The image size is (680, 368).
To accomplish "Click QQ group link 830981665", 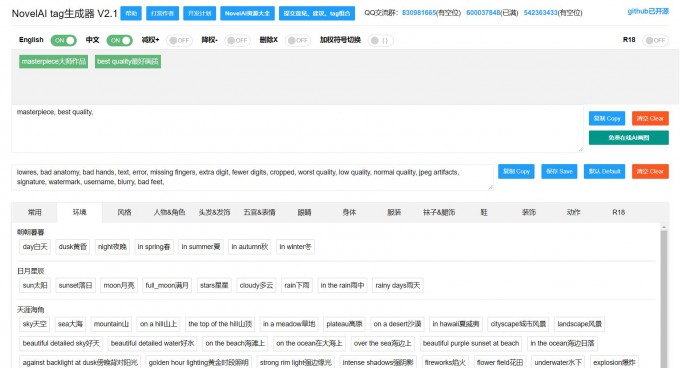I will click(x=418, y=13).
